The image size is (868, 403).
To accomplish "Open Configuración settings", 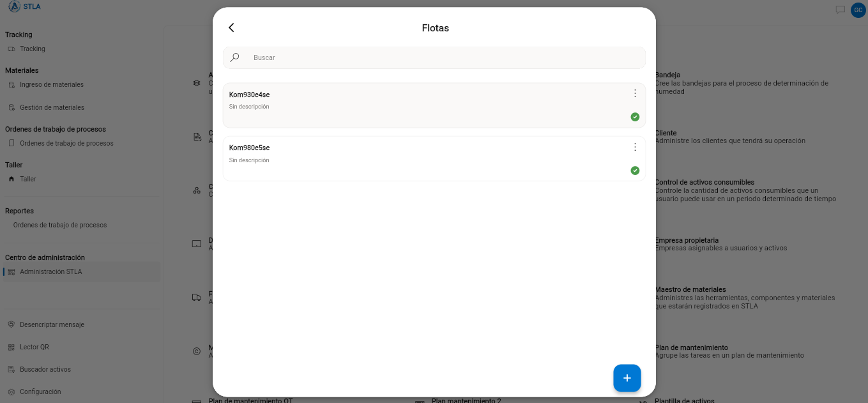I will pos(40,392).
